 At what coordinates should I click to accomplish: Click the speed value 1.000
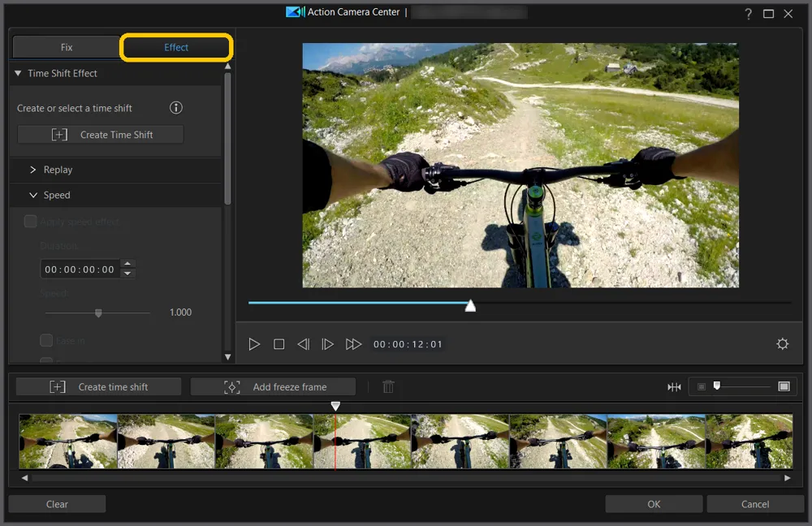click(181, 313)
